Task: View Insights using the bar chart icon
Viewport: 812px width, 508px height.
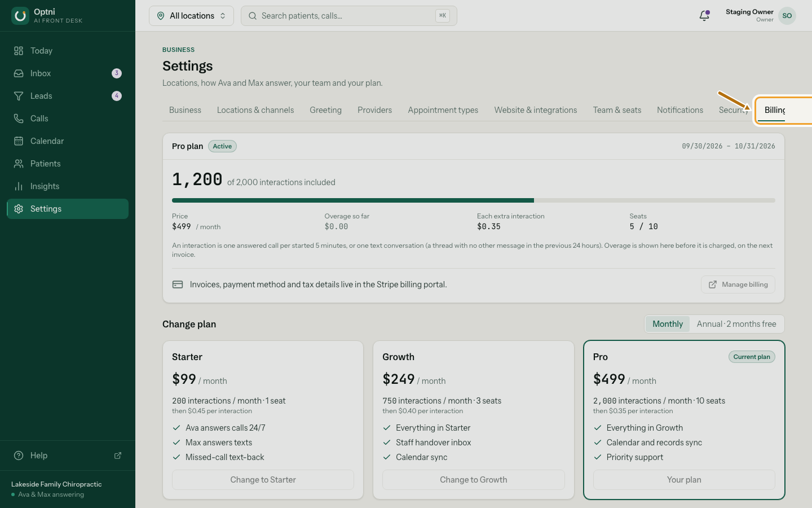Action: [19, 186]
